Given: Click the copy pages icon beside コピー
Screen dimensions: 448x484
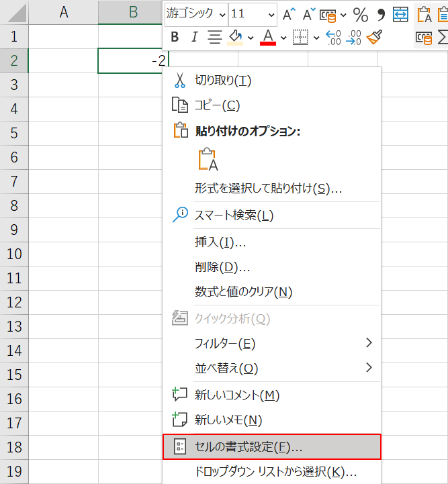Looking at the screenshot, I should click(180, 105).
